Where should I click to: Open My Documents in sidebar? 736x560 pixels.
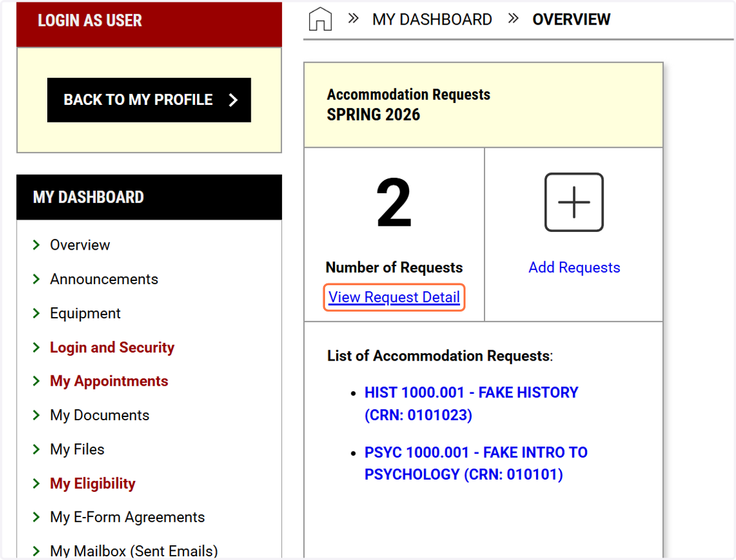pyautogui.click(x=99, y=415)
